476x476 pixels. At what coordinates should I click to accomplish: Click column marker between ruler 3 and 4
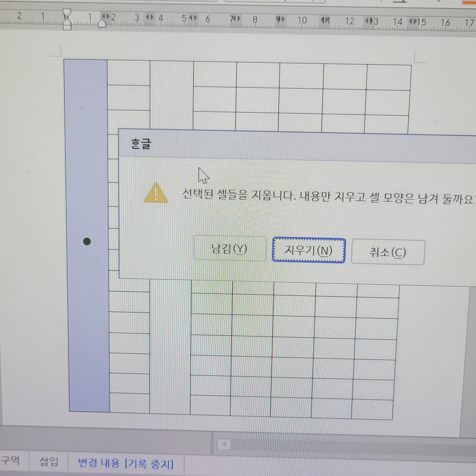150,17
